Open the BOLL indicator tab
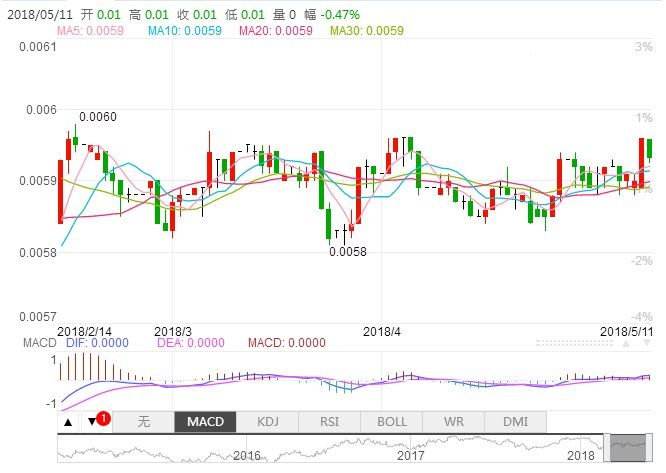This screenshot has width=666, height=473. [x=392, y=422]
